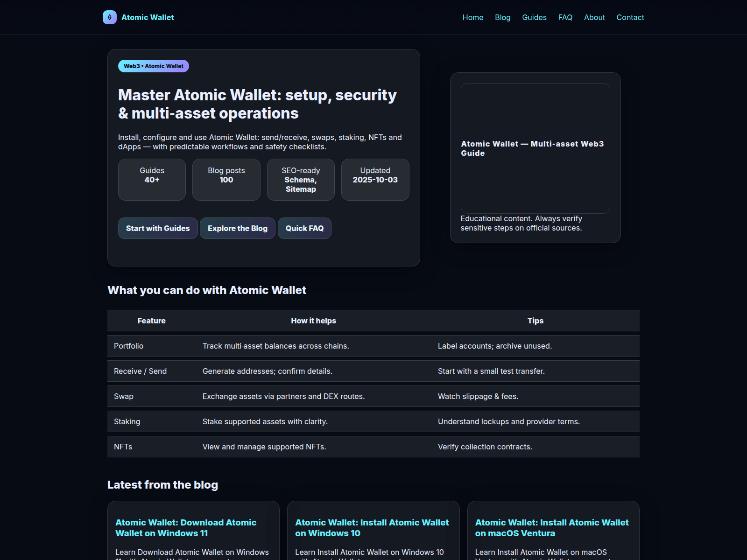Click the main Master Atomic Wallet heading

(x=257, y=104)
